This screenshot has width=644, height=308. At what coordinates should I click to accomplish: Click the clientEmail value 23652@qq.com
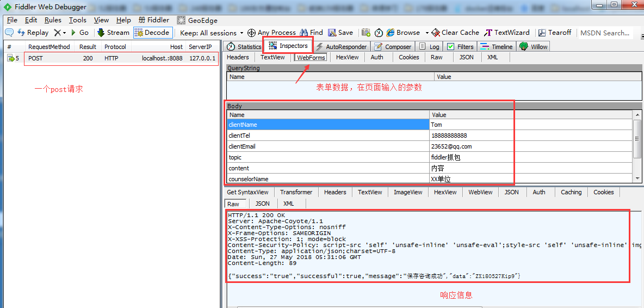point(451,146)
